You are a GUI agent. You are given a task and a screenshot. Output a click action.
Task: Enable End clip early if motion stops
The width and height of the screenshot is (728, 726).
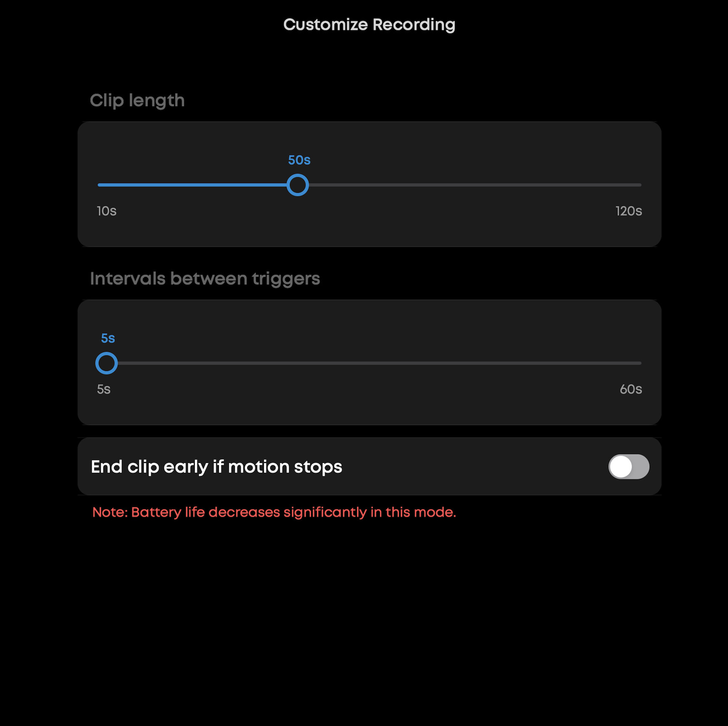tap(628, 466)
